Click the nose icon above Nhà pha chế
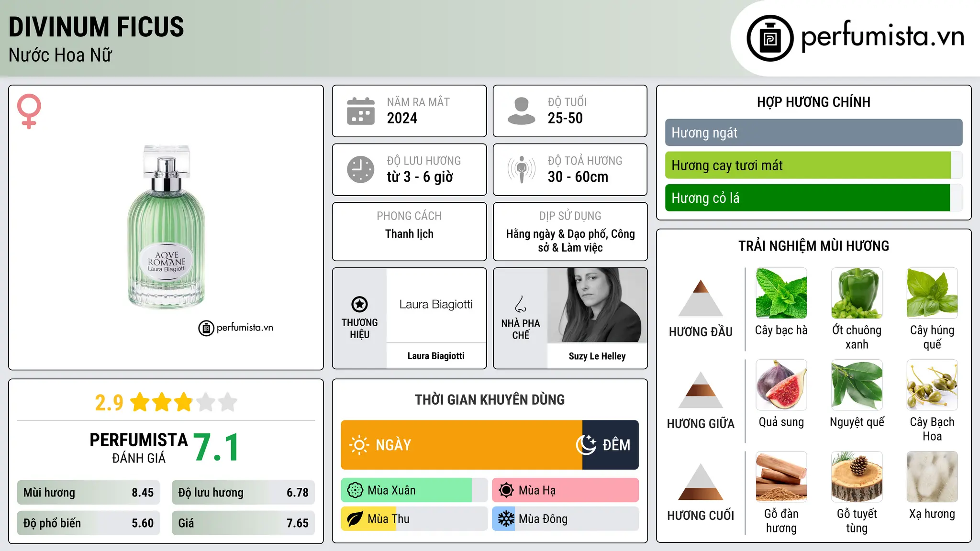Image resolution: width=980 pixels, height=551 pixels. (521, 304)
